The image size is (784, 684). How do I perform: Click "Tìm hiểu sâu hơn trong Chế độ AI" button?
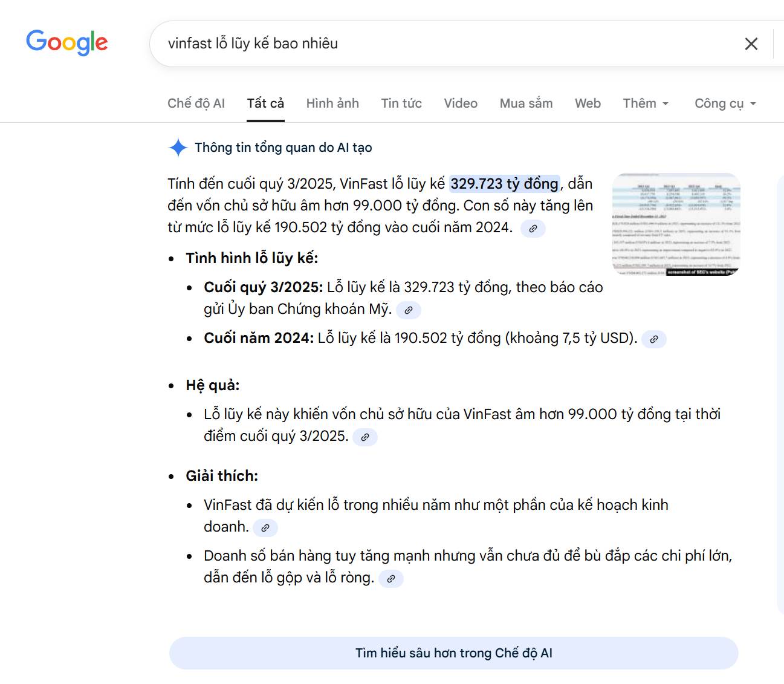(x=454, y=653)
